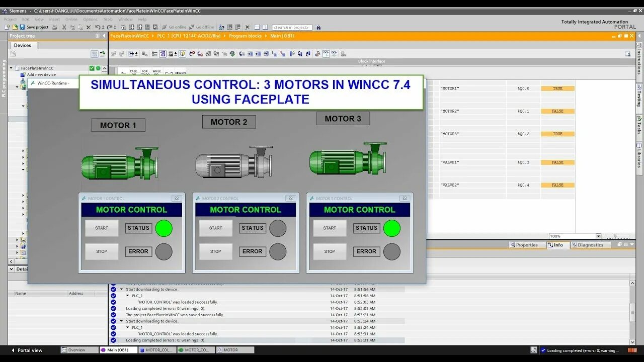Image resolution: width=644 pixels, height=362 pixels.
Task: Toggle the TRUE value of MOTOR3 output
Action: point(557,134)
